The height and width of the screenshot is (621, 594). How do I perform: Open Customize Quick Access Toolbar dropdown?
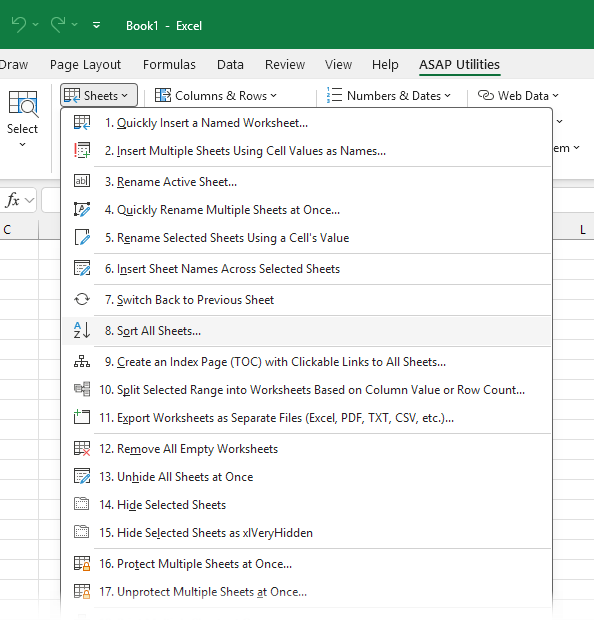click(96, 26)
